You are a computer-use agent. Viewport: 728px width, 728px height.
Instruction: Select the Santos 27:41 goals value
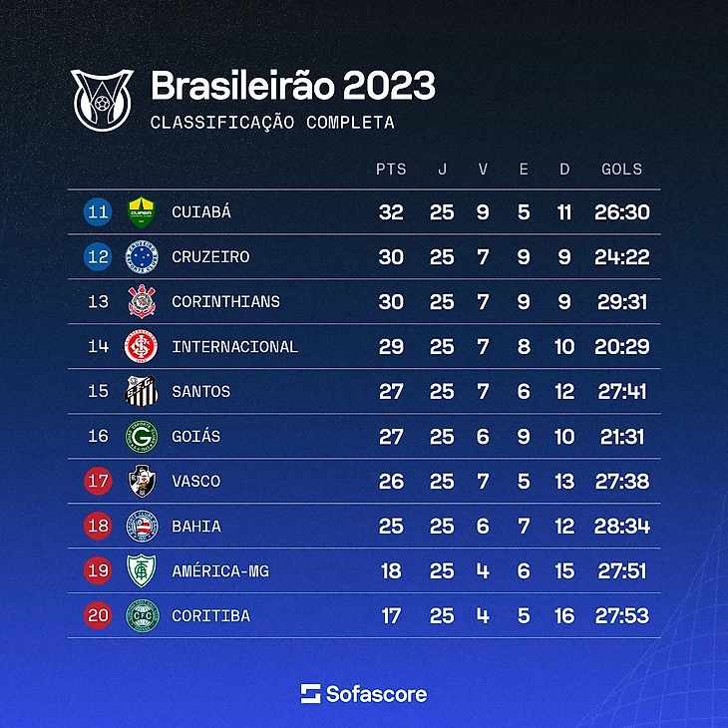(621, 391)
